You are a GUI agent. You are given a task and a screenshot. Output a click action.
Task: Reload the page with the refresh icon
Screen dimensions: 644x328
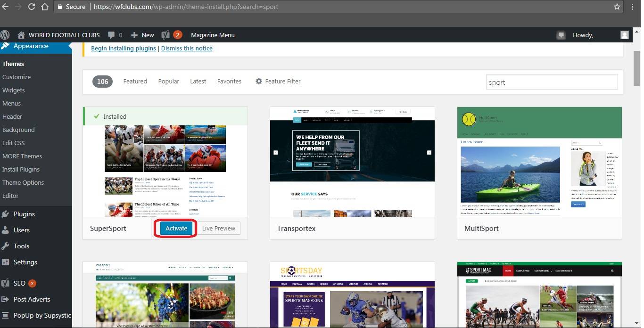coord(32,7)
